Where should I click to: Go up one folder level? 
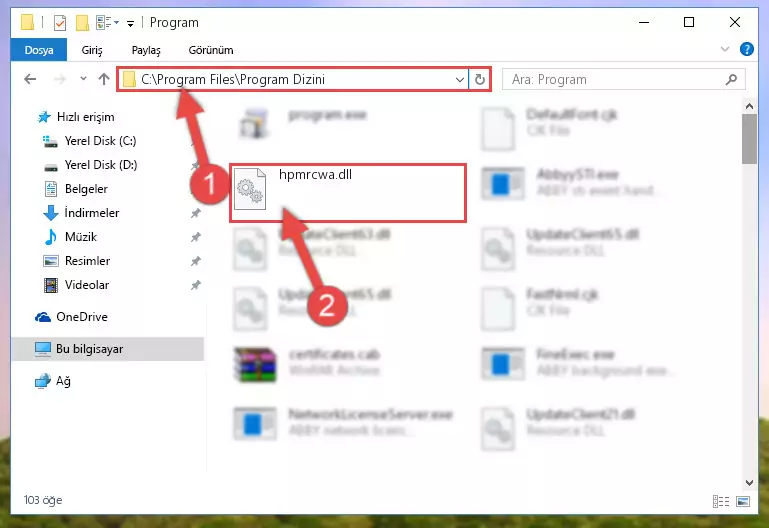point(103,79)
